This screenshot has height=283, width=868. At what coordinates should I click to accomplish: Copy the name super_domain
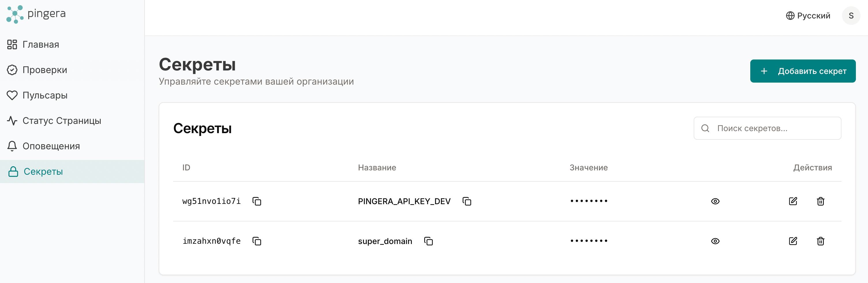pos(428,241)
